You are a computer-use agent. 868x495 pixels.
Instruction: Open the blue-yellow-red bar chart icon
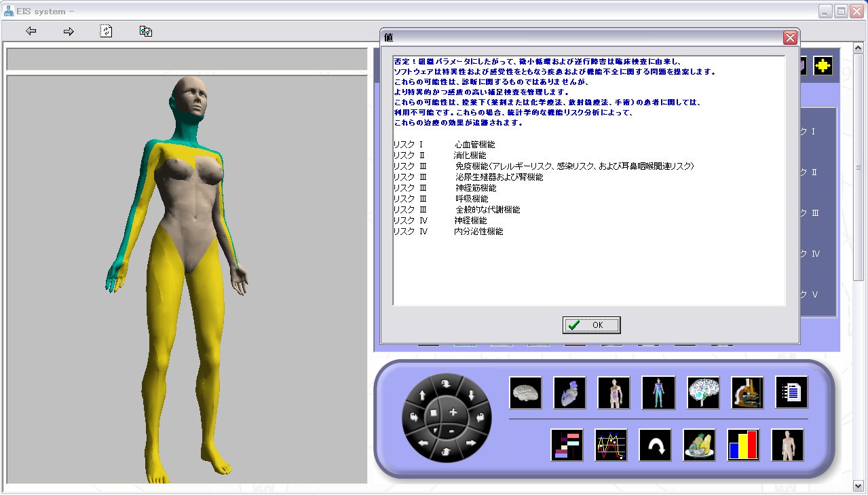(x=743, y=445)
